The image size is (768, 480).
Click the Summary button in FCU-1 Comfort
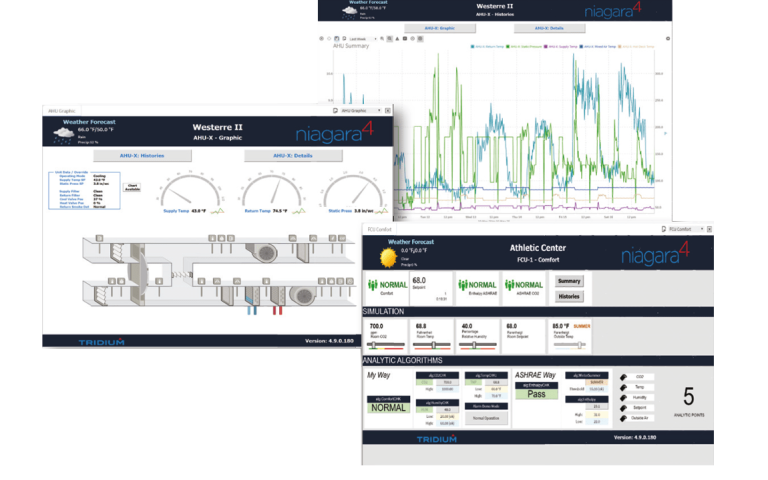coord(569,281)
